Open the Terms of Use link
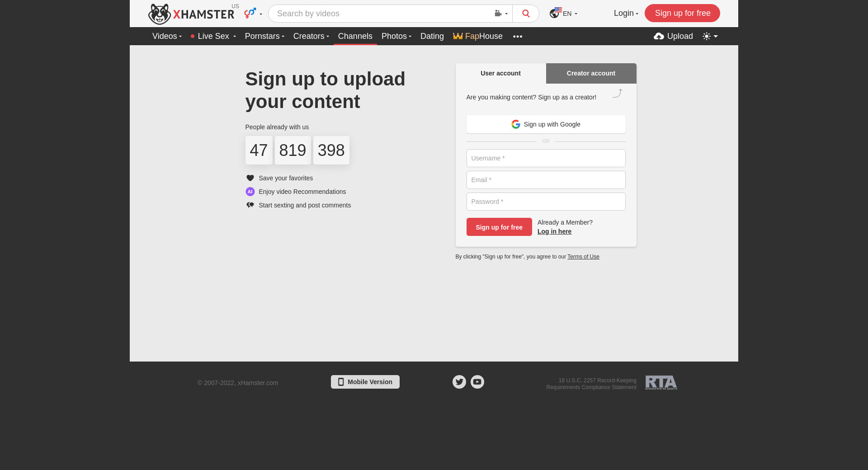Image resolution: width=868 pixels, height=470 pixels. [x=583, y=257]
